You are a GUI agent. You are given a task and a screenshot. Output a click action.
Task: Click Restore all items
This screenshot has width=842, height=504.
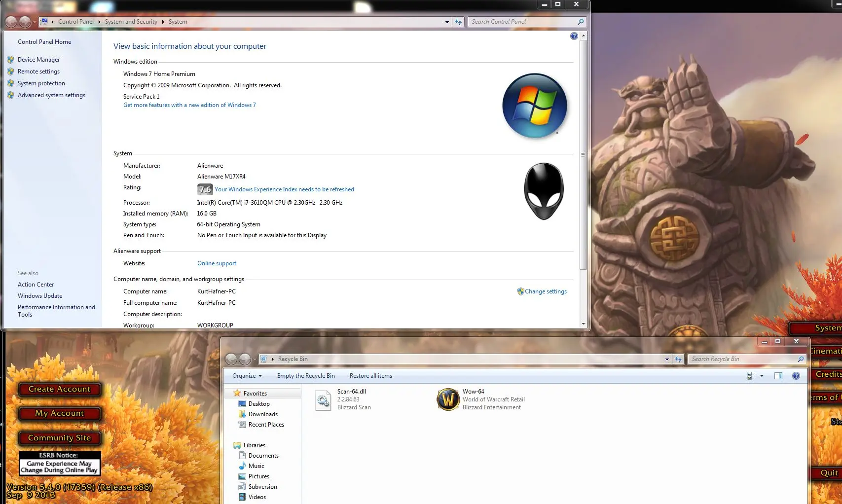pos(371,376)
